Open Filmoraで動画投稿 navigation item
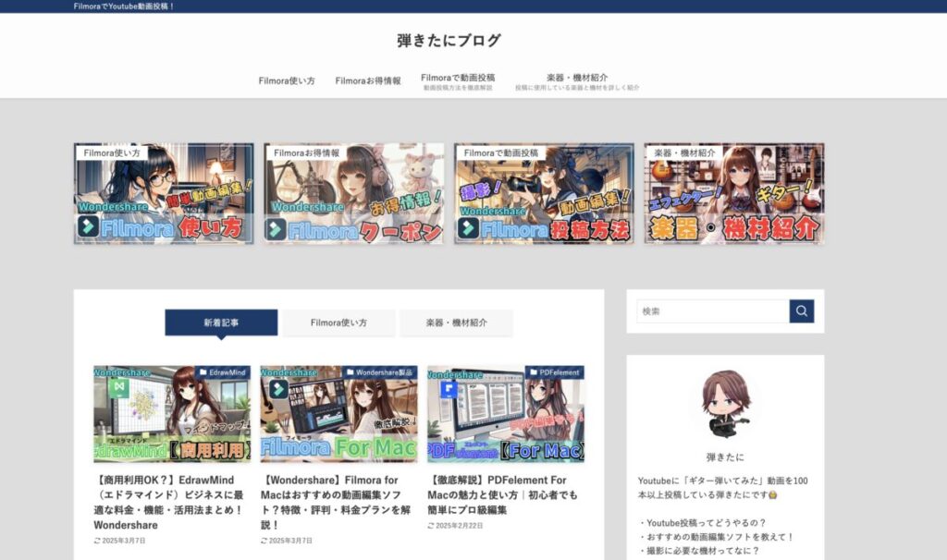This screenshot has height=560, width=947. pyautogui.click(x=458, y=81)
